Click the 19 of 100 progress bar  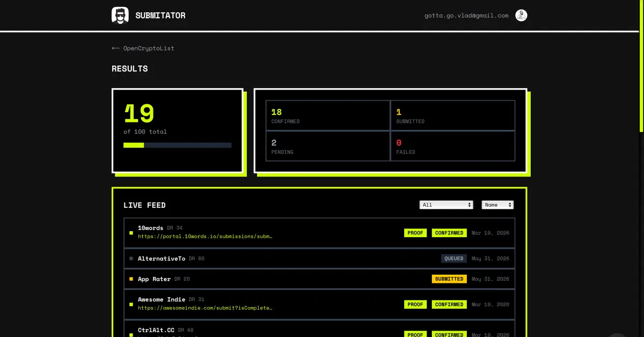coord(178,145)
